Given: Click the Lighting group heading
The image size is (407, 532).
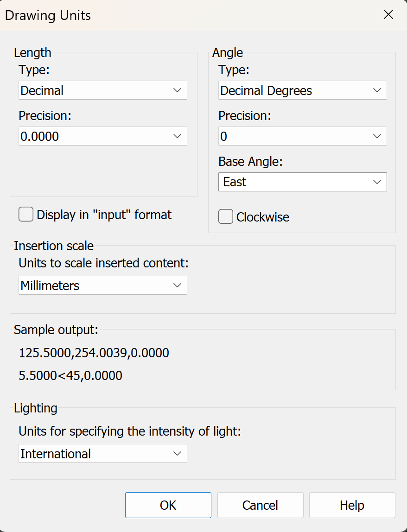Looking at the screenshot, I should (x=36, y=408).
